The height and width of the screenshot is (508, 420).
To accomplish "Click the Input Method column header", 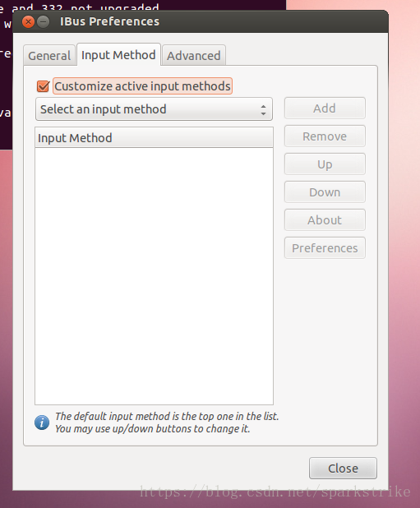I will click(155, 138).
